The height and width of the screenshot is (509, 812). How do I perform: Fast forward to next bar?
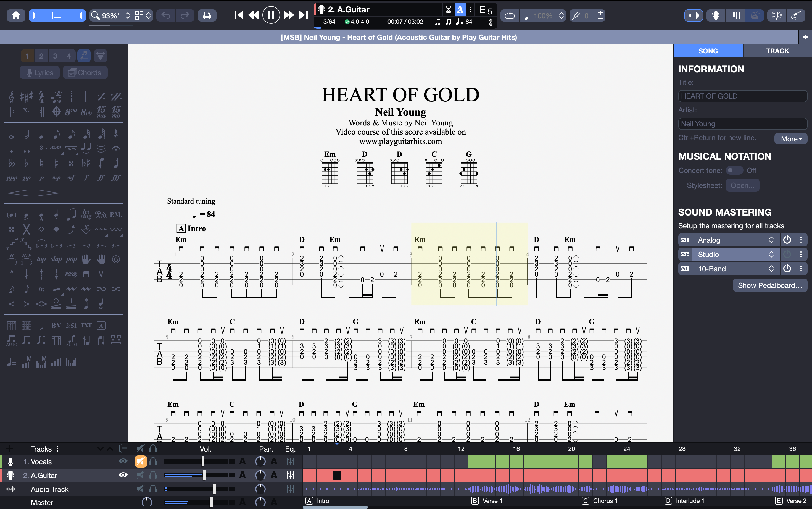coord(289,15)
